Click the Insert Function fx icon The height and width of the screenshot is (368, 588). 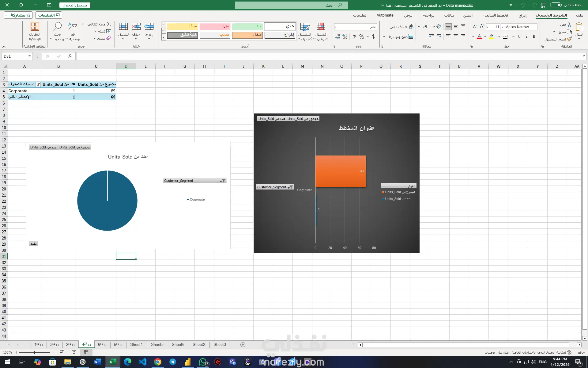tap(70, 56)
